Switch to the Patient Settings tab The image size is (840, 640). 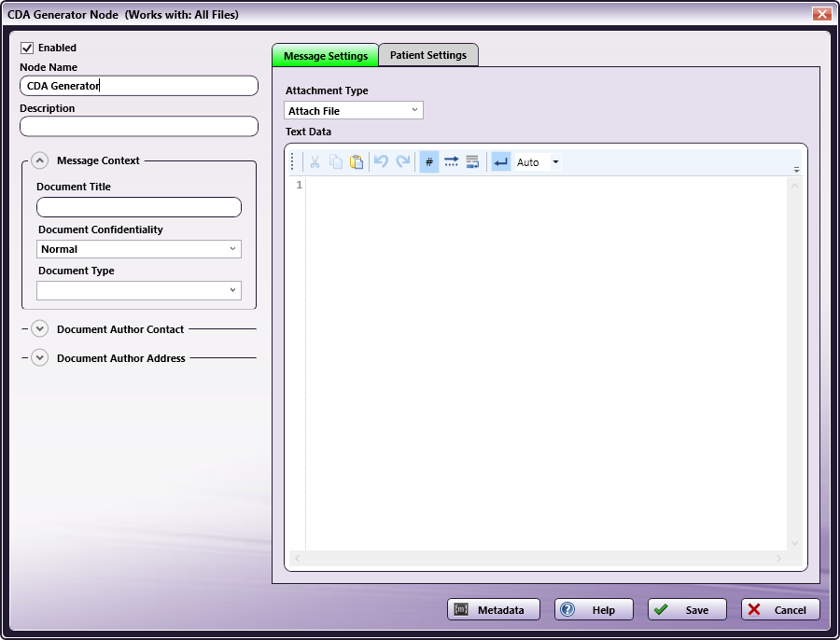(428, 55)
